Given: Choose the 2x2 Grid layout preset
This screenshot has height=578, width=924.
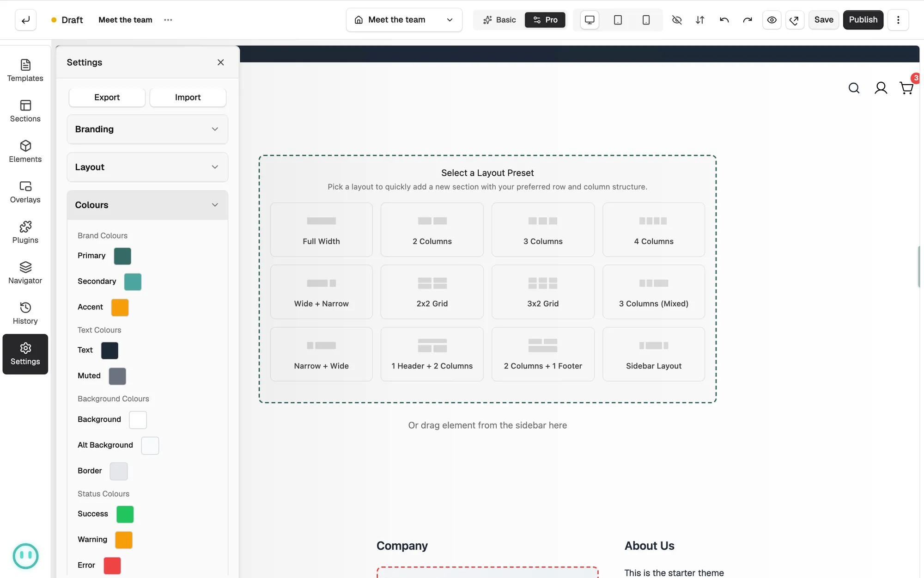Looking at the screenshot, I should click(x=432, y=292).
